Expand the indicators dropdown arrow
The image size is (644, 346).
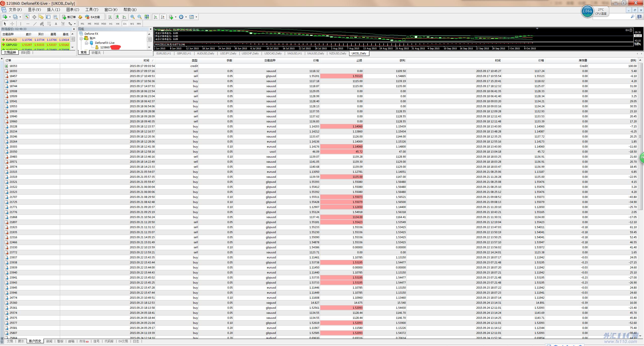coord(176,17)
